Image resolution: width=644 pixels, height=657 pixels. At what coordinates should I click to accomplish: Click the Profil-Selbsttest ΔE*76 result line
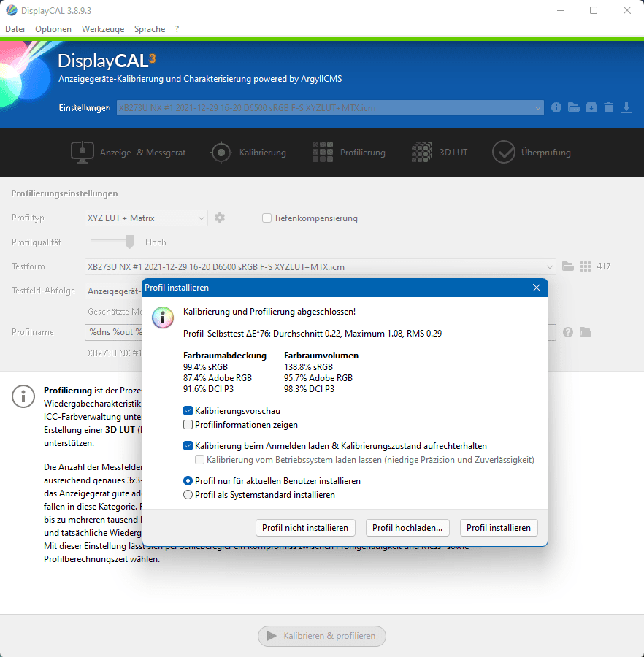313,334
